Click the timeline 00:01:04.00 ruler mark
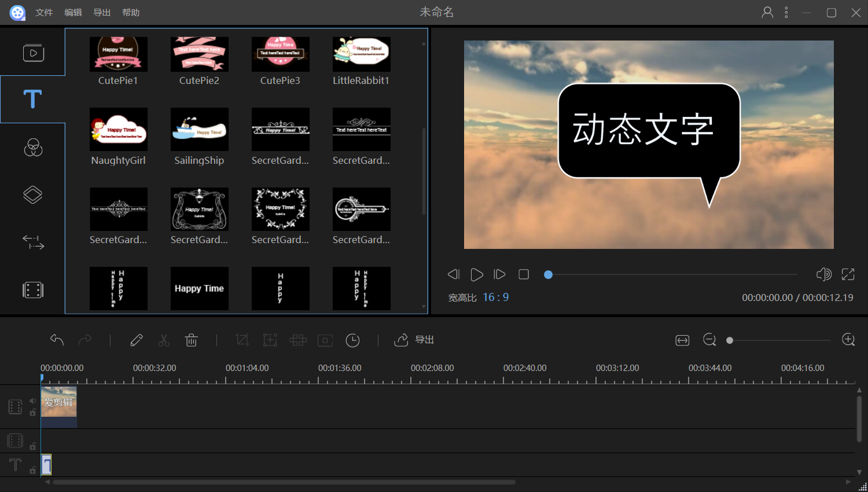This screenshot has height=492, width=868. [247, 368]
